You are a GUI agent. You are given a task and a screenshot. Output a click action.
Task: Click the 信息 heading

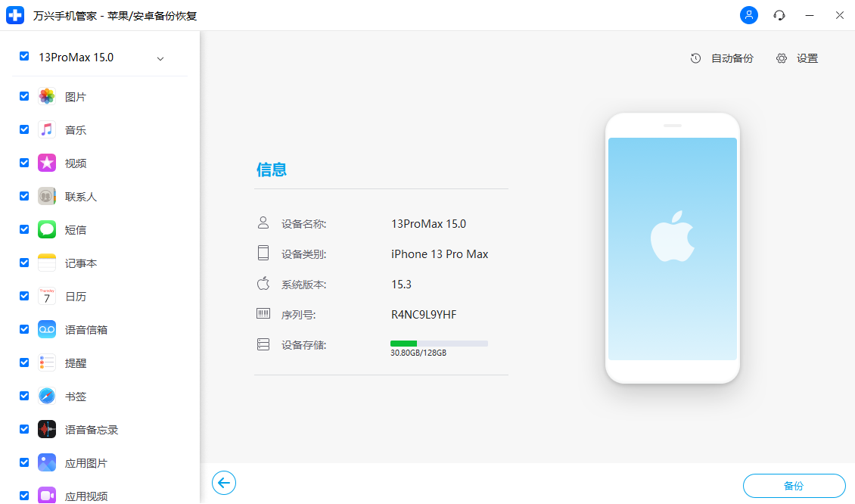272,170
